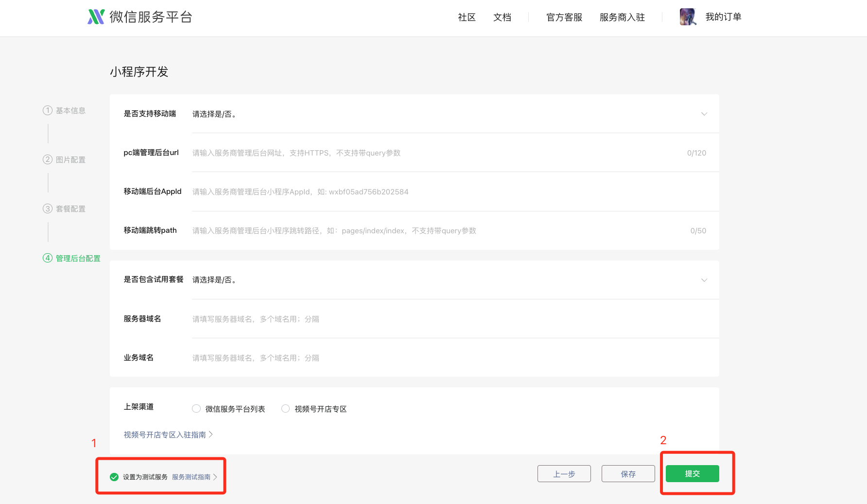
Task: Click the WeChat Service Platform logo
Action: (x=96, y=17)
